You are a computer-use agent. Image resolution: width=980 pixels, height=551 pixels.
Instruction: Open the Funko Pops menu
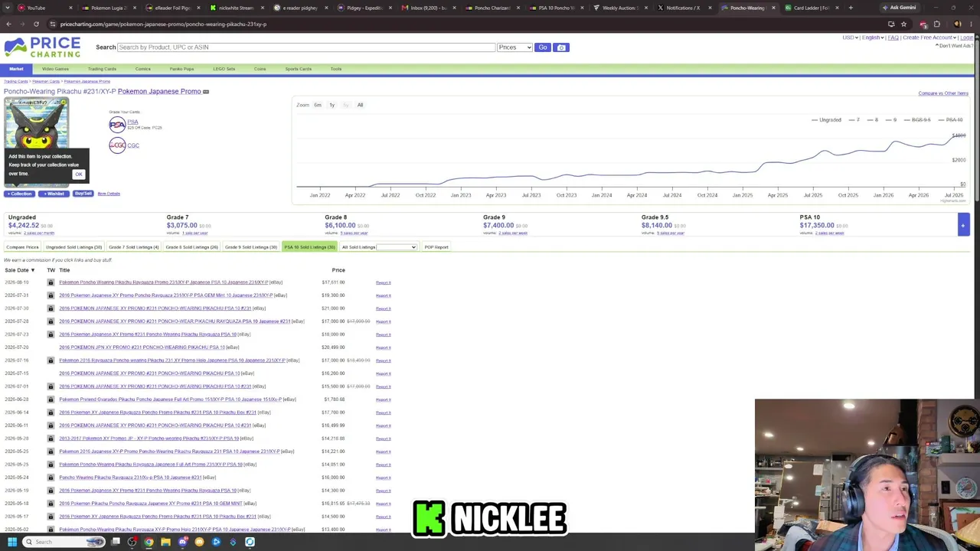181,69
